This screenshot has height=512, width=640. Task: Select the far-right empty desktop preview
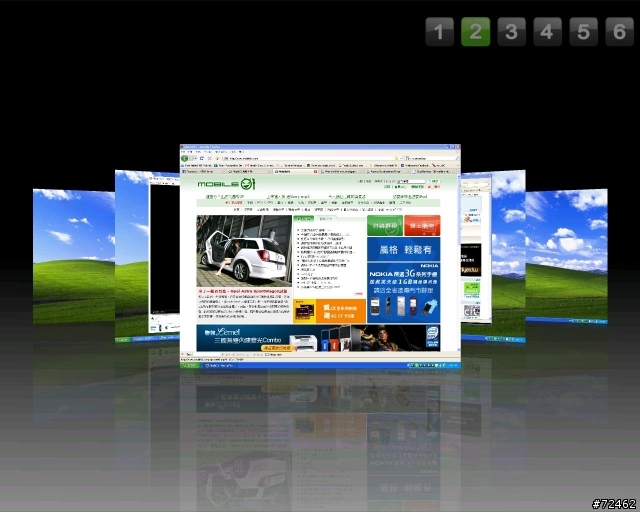pyautogui.click(x=567, y=256)
